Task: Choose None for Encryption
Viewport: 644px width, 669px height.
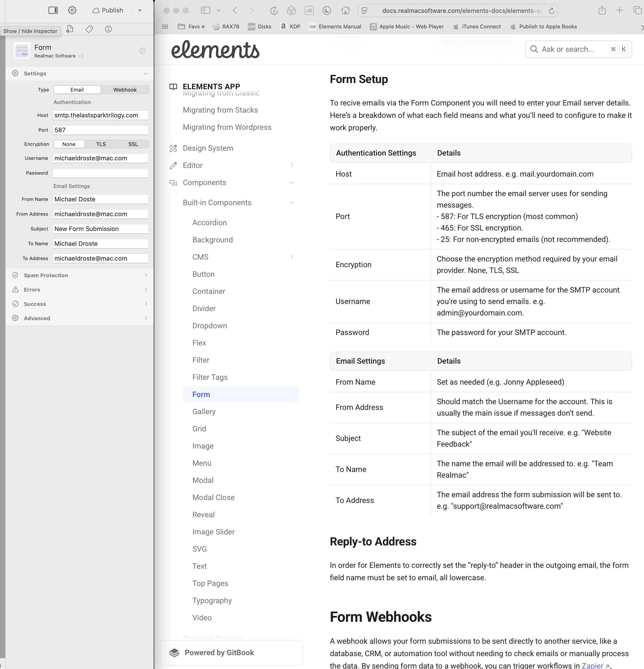Action: (x=69, y=144)
